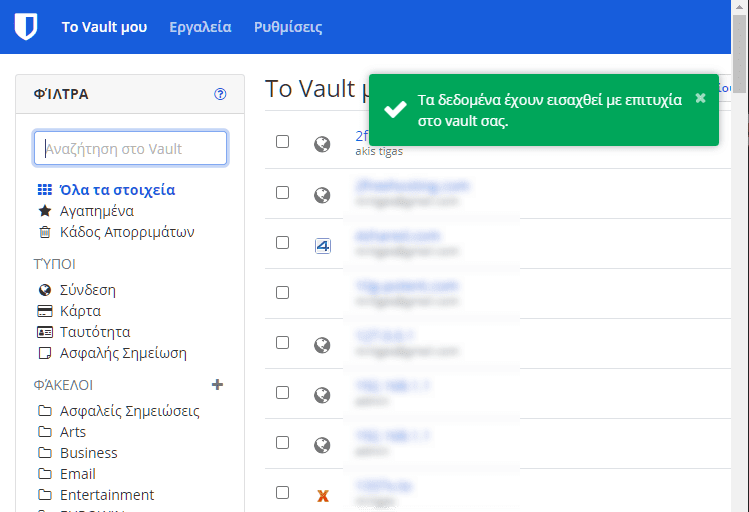Open the Entertainment folder

pos(107,495)
